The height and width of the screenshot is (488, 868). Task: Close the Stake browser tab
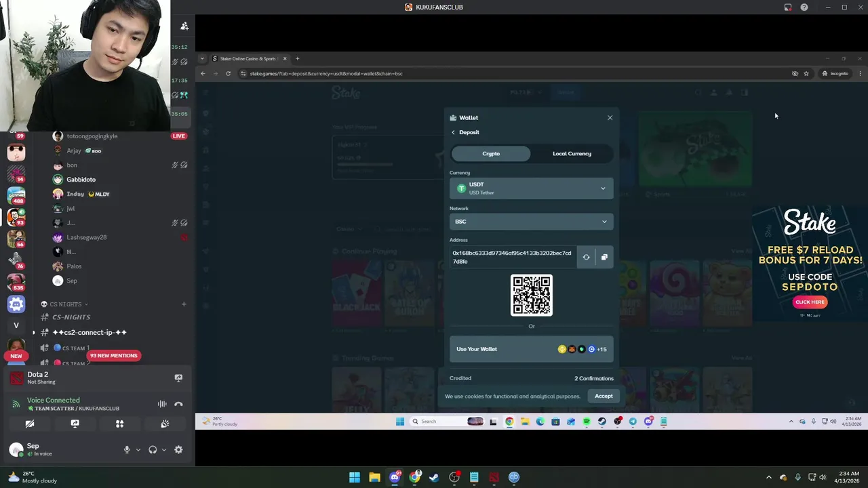pos(285,59)
